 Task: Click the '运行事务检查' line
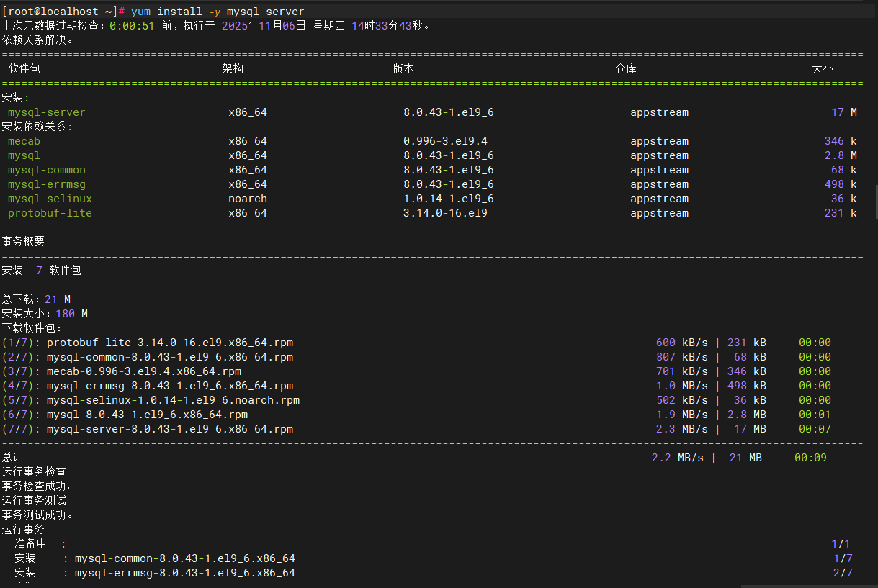[x=34, y=472]
